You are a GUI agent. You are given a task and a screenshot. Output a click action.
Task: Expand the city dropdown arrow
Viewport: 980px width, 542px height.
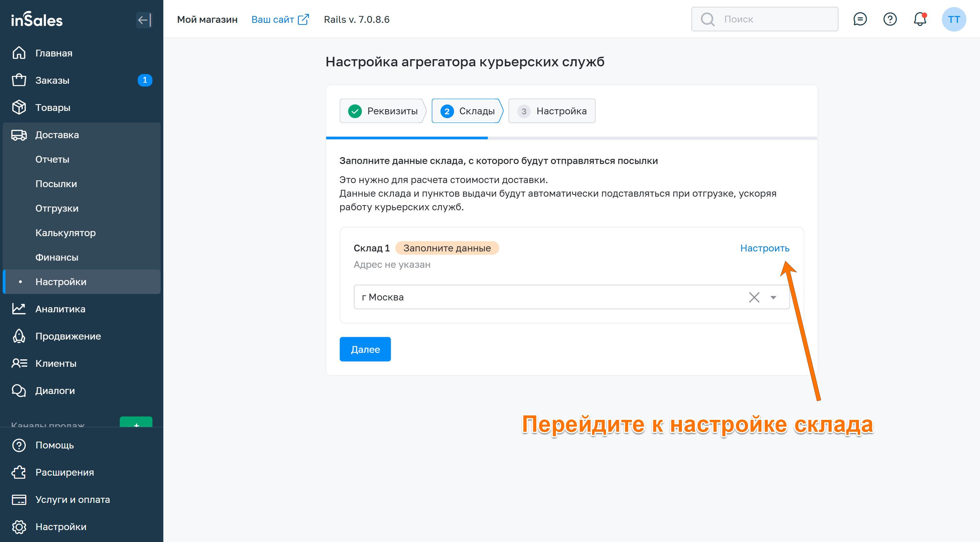(x=773, y=297)
